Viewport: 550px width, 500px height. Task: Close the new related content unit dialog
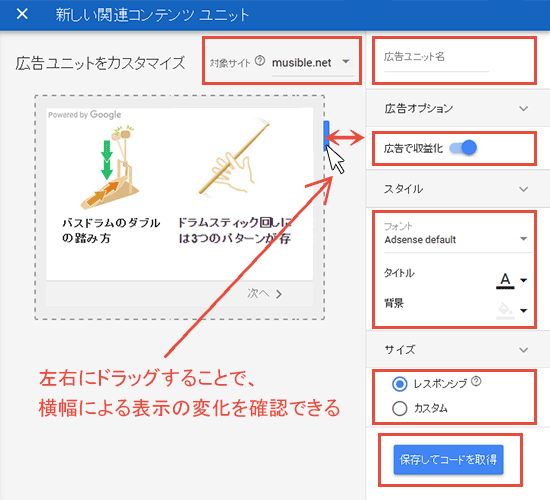pyautogui.click(x=22, y=14)
